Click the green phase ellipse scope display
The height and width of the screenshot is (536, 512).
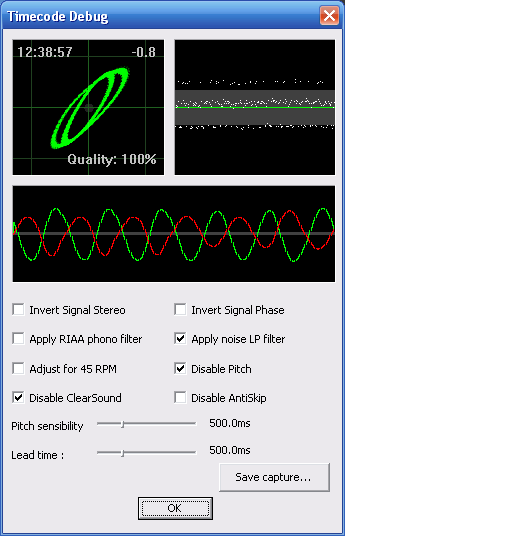point(88,107)
